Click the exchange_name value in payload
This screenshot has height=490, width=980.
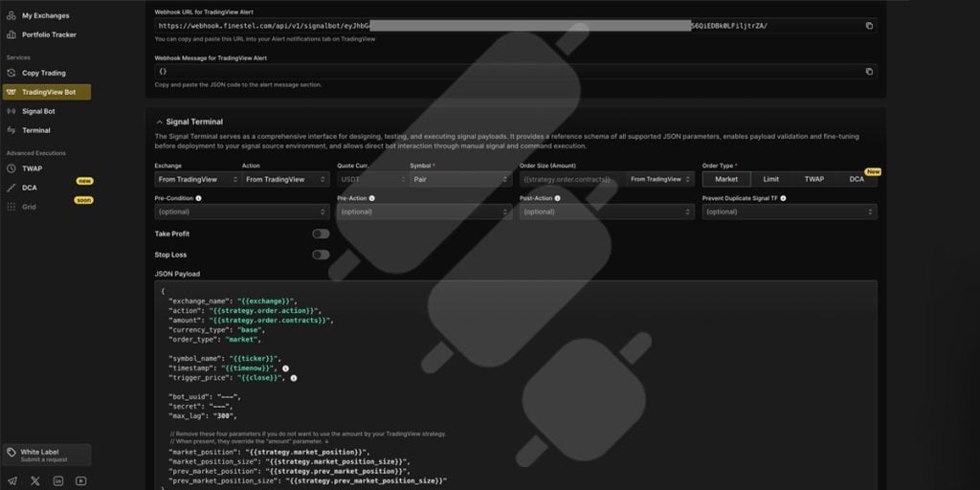click(267, 301)
